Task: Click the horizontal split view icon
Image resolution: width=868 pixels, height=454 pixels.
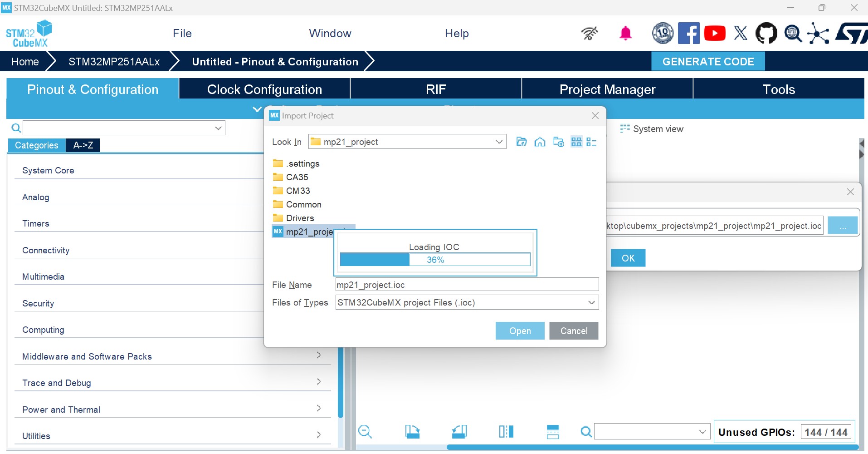Action: pyautogui.click(x=553, y=431)
